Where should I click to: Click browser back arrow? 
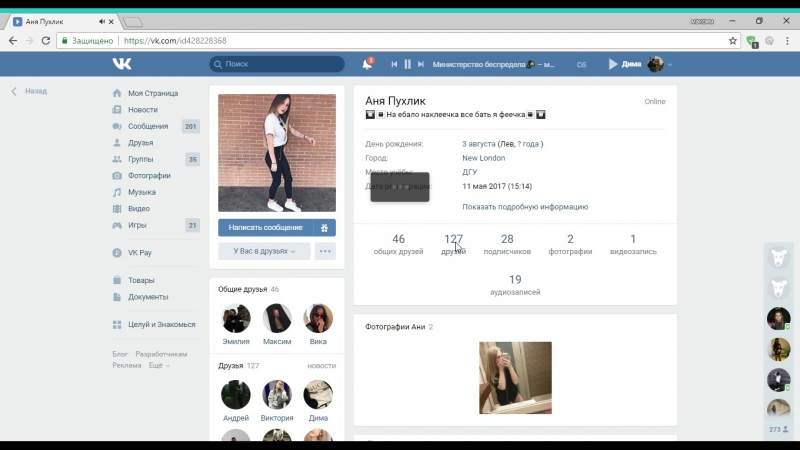coord(13,41)
